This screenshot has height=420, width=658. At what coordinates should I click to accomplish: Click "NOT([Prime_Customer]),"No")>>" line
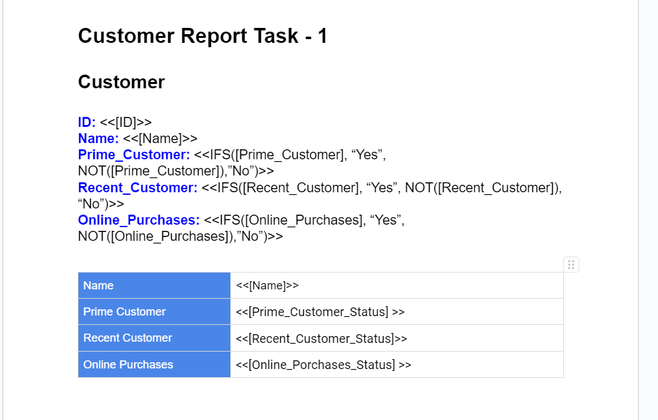pyautogui.click(x=176, y=171)
